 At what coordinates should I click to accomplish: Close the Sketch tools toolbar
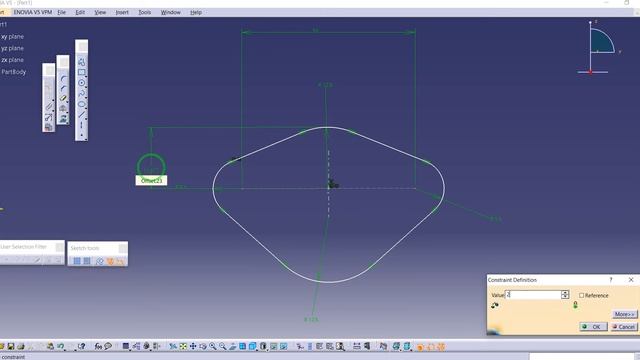coord(122,248)
